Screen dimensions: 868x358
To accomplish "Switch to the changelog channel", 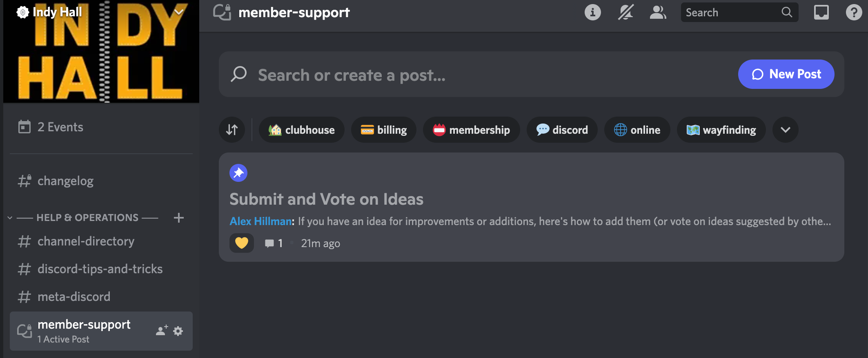I will (65, 181).
